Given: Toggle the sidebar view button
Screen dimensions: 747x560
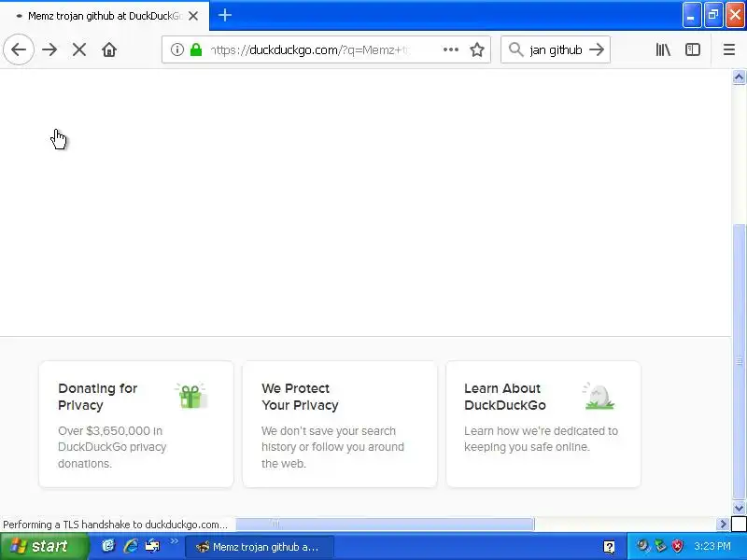Looking at the screenshot, I should point(693,49).
